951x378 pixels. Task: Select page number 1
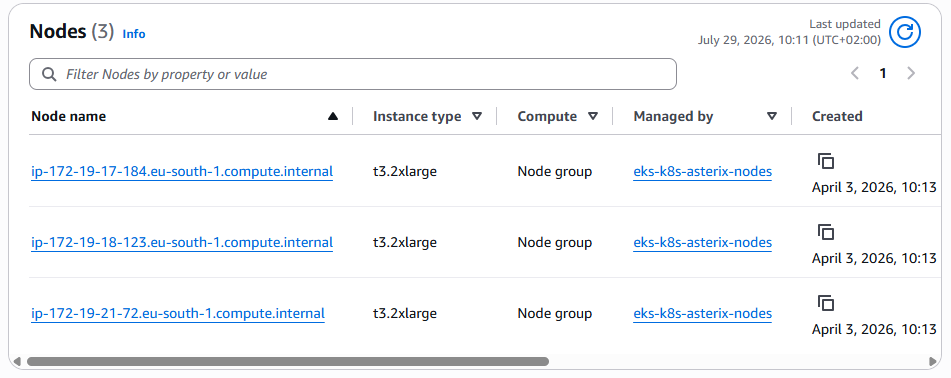pyautogui.click(x=883, y=73)
